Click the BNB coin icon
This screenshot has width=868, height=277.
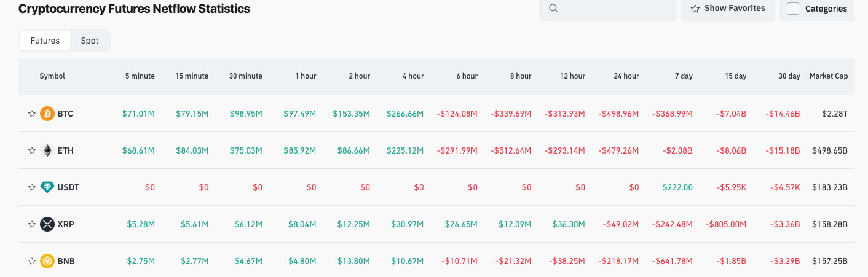(47, 261)
